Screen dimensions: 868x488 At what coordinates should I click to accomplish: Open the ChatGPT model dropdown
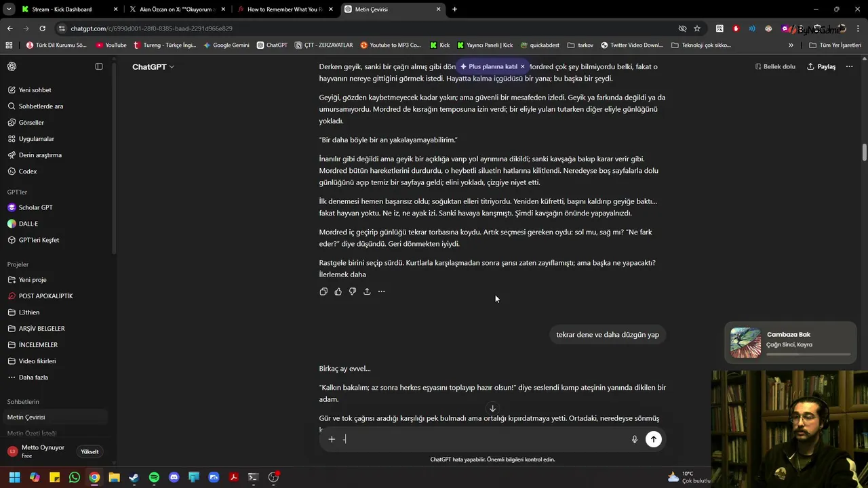(153, 66)
